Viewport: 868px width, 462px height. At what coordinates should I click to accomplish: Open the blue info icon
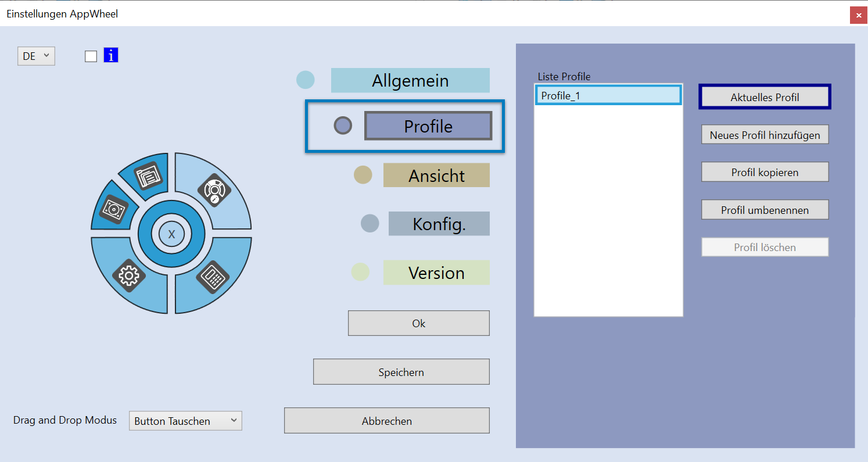(110, 55)
